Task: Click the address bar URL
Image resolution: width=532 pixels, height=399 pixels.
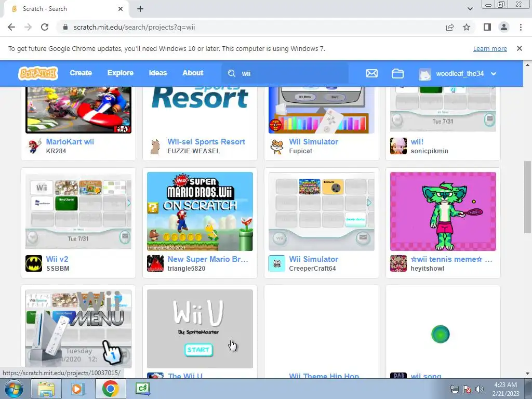Action: [134, 27]
